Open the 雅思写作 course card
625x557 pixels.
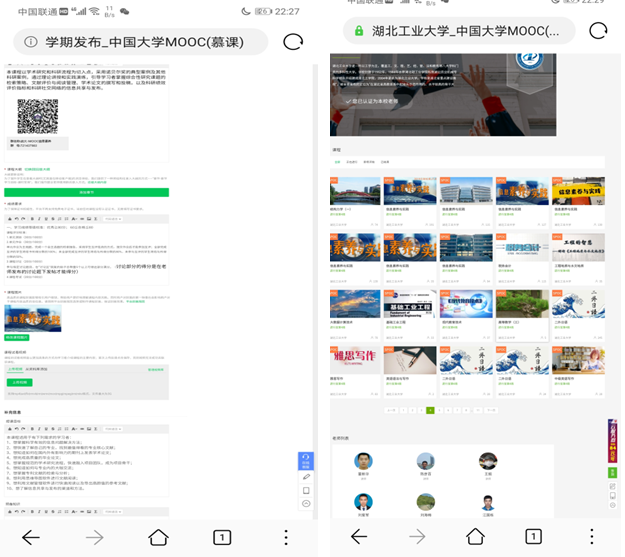pos(355,372)
